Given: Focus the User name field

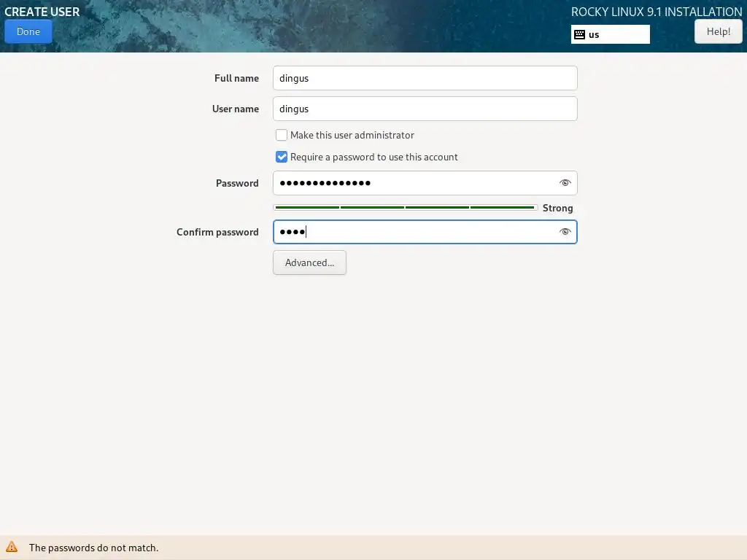Looking at the screenshot, I should (425, 109).
